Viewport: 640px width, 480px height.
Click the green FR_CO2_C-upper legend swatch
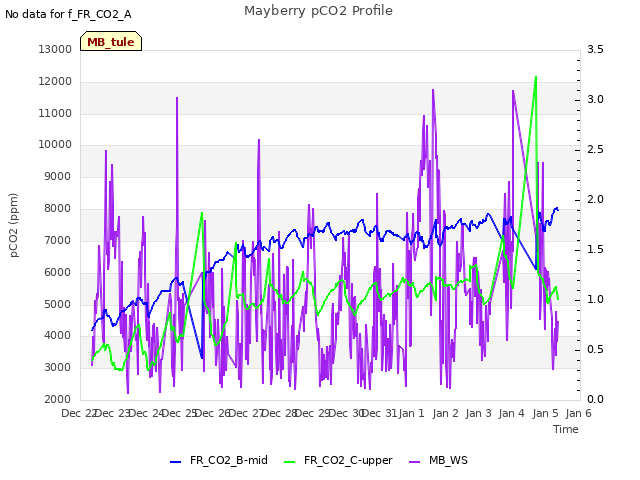pos(289,462)
